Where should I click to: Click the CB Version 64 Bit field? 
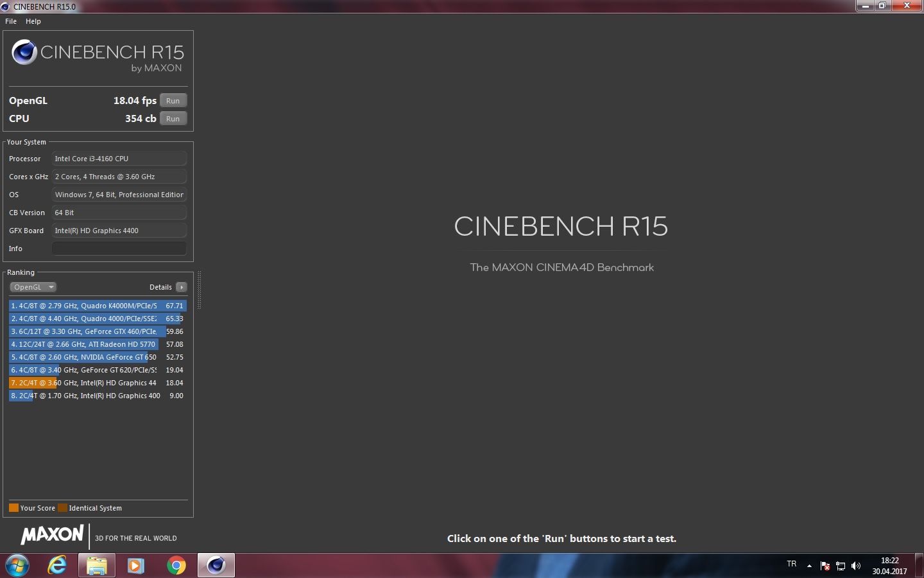(119, 213)
